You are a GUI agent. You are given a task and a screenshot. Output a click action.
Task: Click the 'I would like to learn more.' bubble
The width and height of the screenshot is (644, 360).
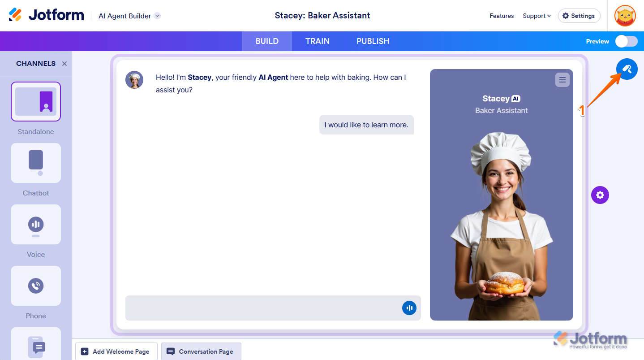pyautogui.click(x=366, y=125)
